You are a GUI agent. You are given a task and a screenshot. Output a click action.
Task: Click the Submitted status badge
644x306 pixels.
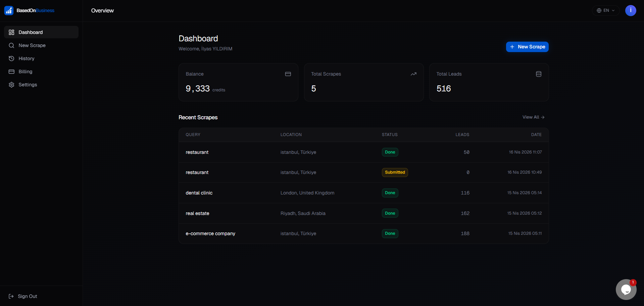[395, 172]
